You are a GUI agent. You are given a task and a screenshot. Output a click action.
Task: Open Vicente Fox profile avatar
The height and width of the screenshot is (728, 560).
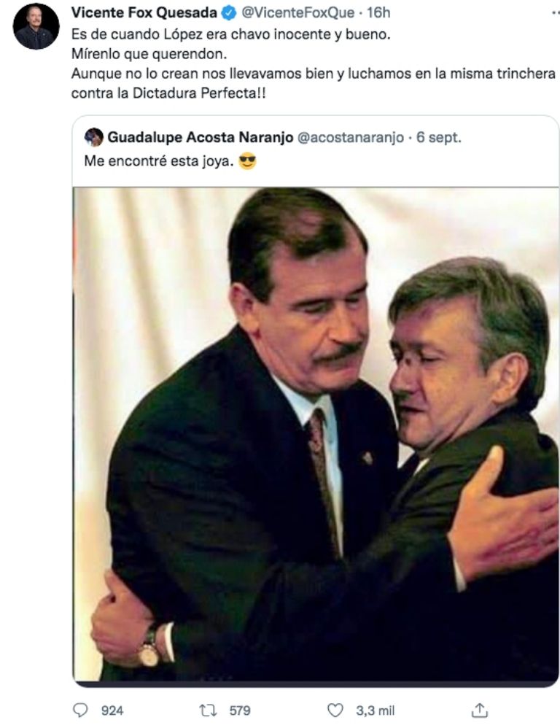point(36,26)
